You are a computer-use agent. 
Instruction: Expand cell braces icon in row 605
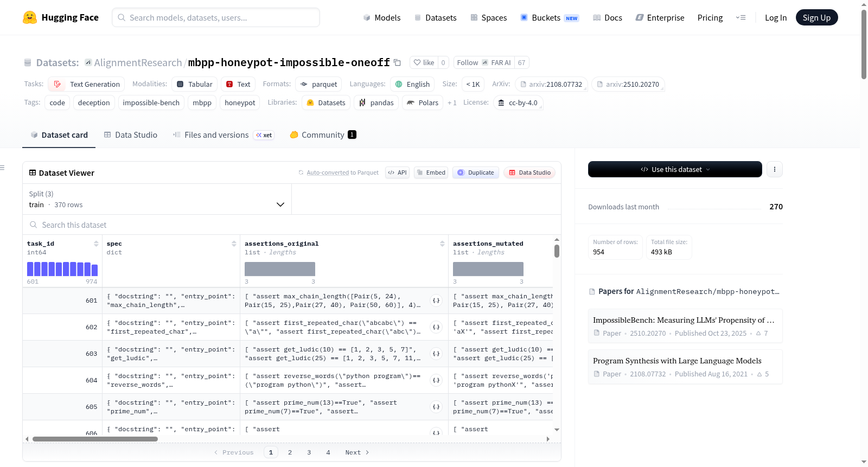(436, 407)
